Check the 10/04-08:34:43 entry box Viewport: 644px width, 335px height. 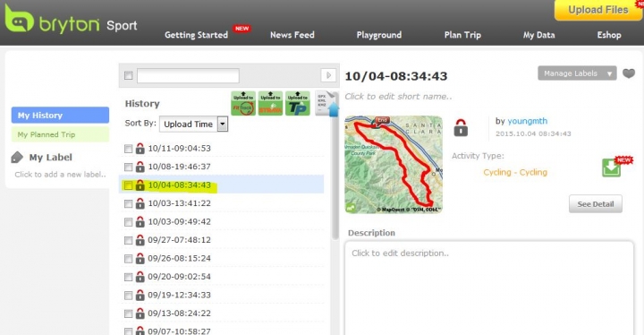point(129,185)
